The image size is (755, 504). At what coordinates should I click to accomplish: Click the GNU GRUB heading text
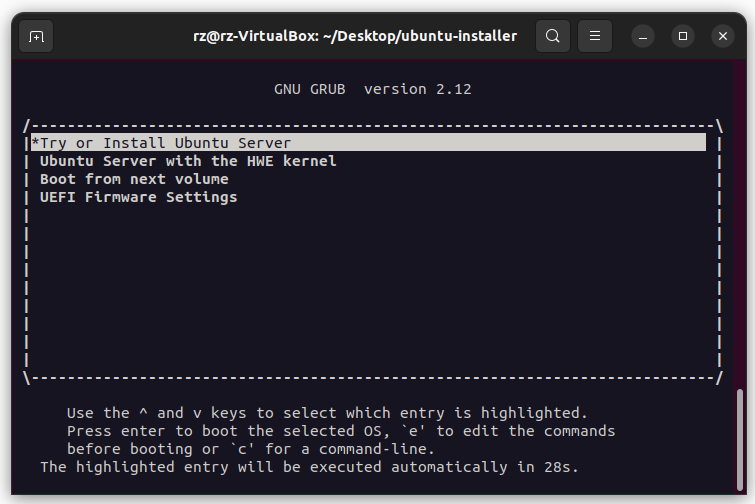[309, 89]
